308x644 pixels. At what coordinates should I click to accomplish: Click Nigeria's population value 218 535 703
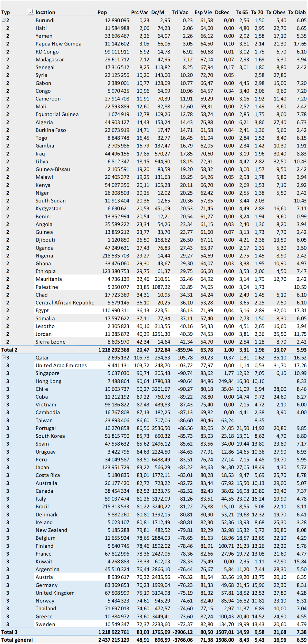[116, 256]
